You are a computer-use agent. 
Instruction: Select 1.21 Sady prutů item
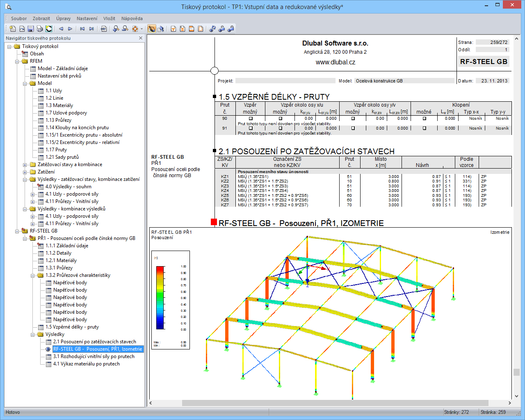pos(62,157)
